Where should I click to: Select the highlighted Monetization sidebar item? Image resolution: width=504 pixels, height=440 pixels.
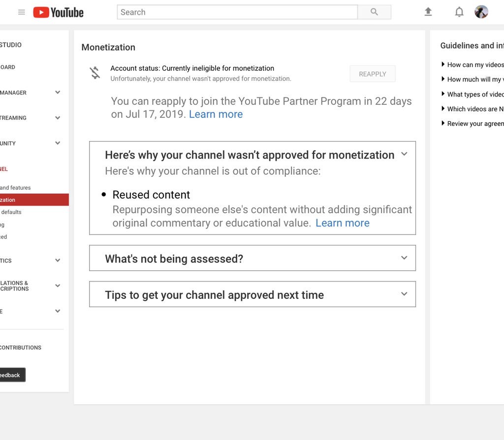[34, 200]
